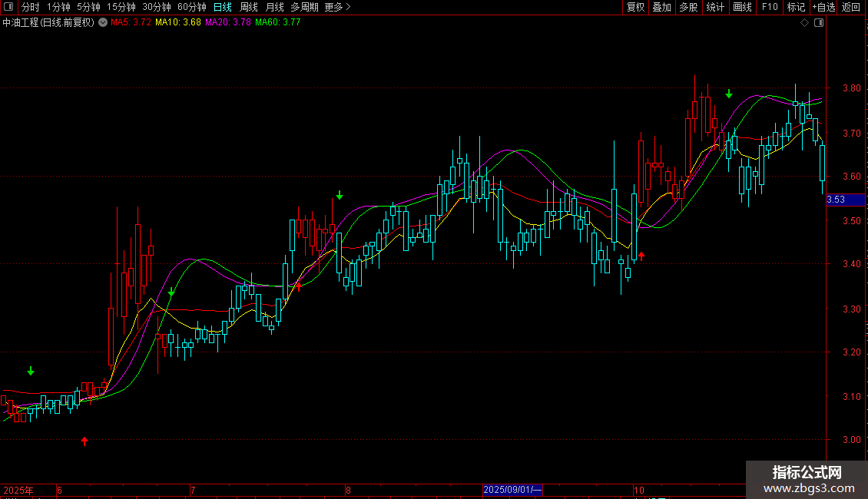The height and width of the screenshot is (499, 868).
Task: Select the 日线 daily period
Action: click(x=223, y=7)
